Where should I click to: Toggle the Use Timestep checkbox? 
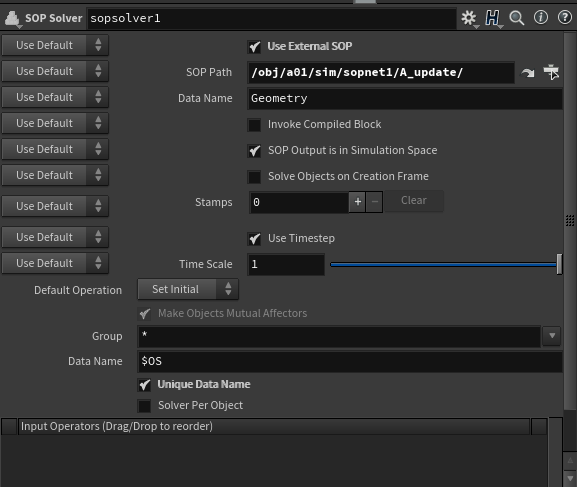(x=255, y=239)
